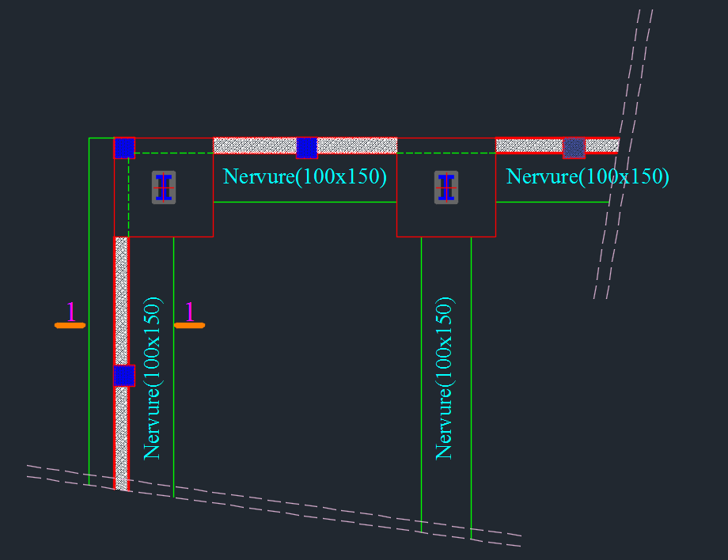Select the hatched wall segment between middle blue square and right footing
Screen dimensions: 728x560
357,146
